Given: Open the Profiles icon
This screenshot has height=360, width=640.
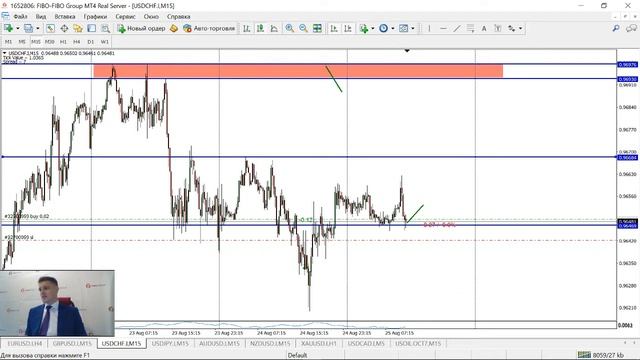Looking at the screenshot, I should point(28,28).
